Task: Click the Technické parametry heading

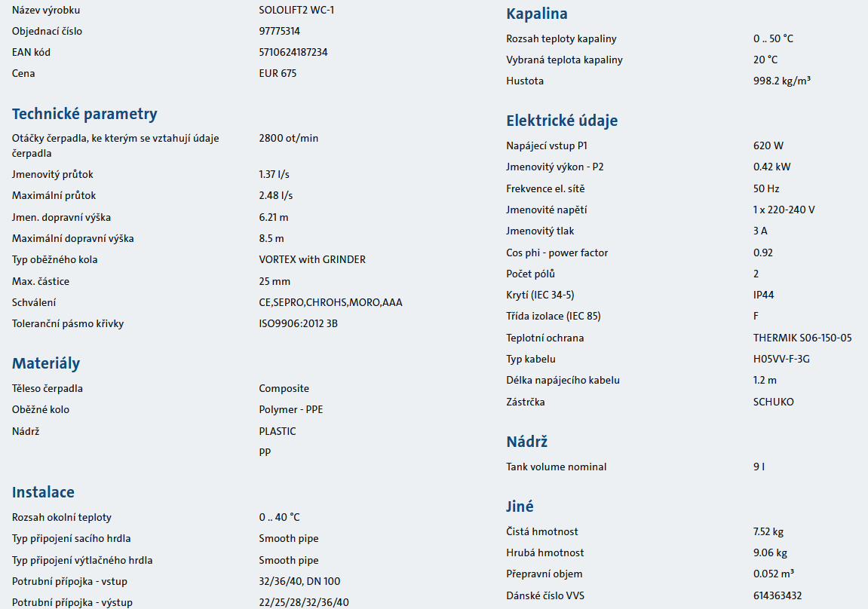Action: (84, 114)
